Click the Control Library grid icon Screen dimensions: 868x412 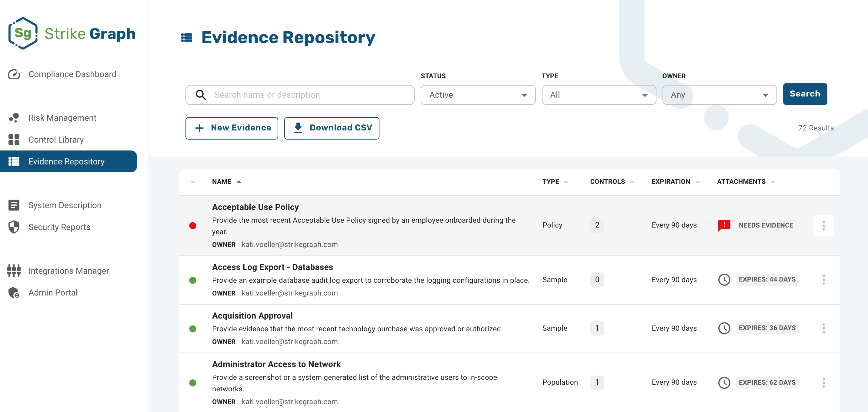coord(14,140)
